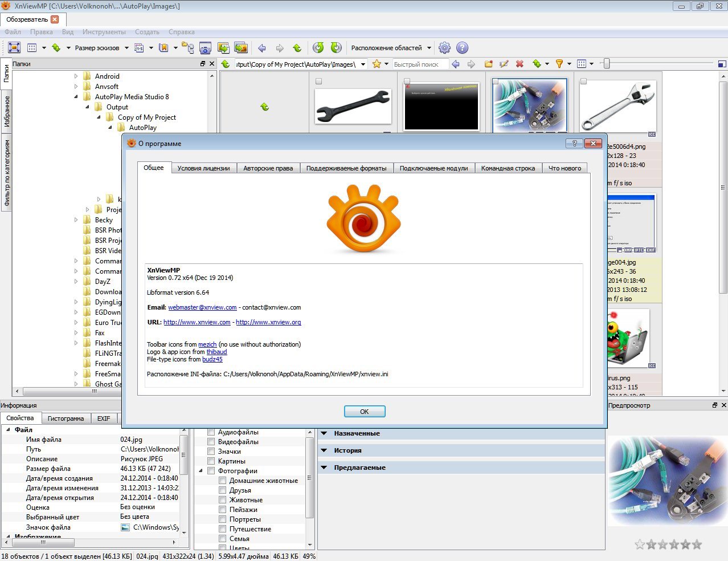Click the red delete X icon
The image size is (728, 561).
(x=520, y=64)
